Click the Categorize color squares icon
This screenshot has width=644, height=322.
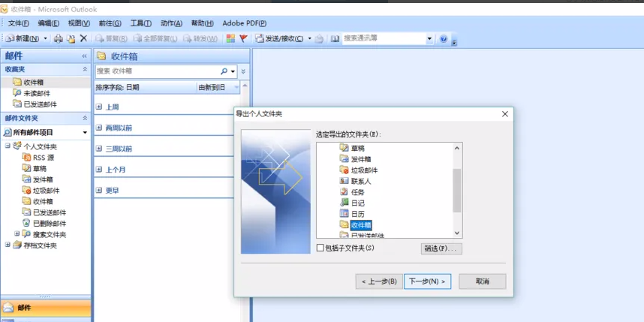pos(231,38)
